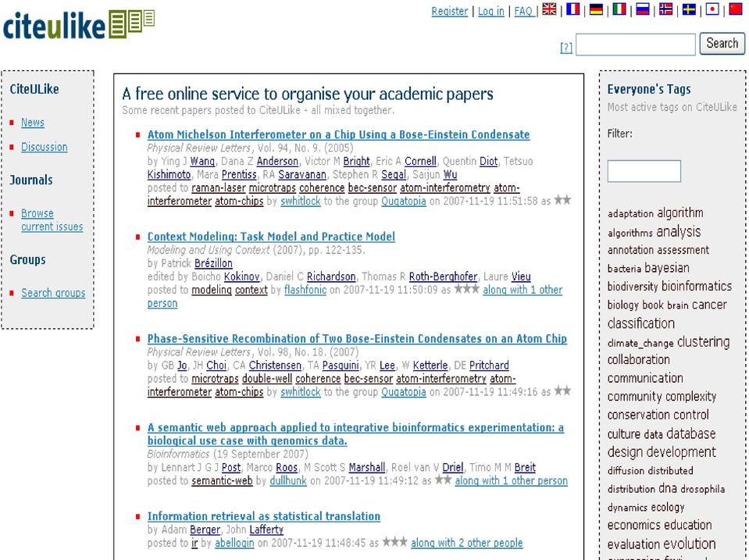Viewport: 749px width, 560px height.
Task: Open author Lafferty's link
Action: coord(266,530)
